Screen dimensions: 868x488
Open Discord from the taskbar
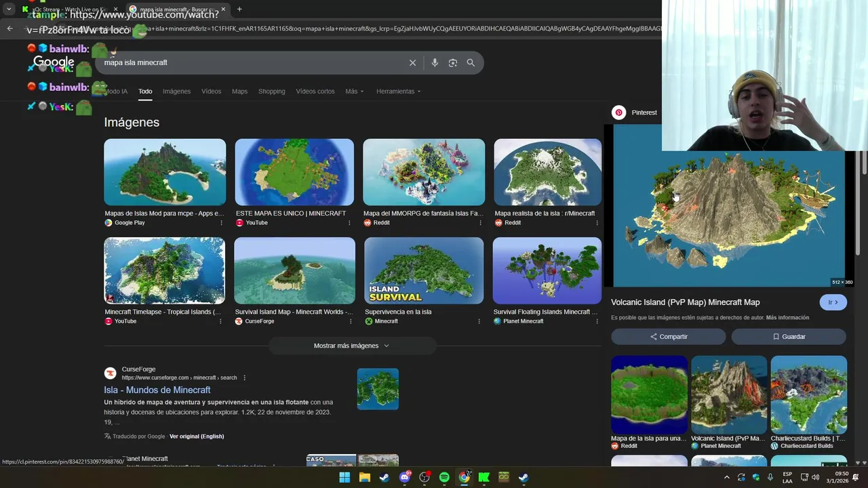pyautogui.click(x=405, y=477)
